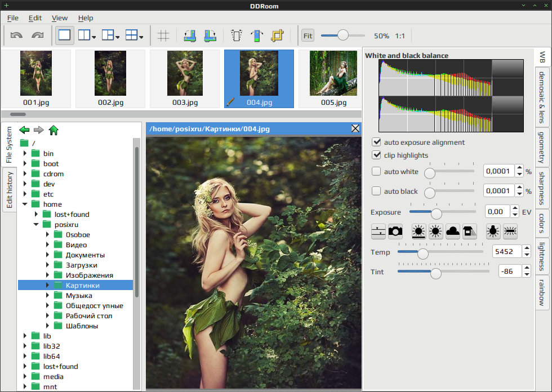Close the 004.jpg image view
The width and height of the screenshot is (552, 392).
[355, 128]
